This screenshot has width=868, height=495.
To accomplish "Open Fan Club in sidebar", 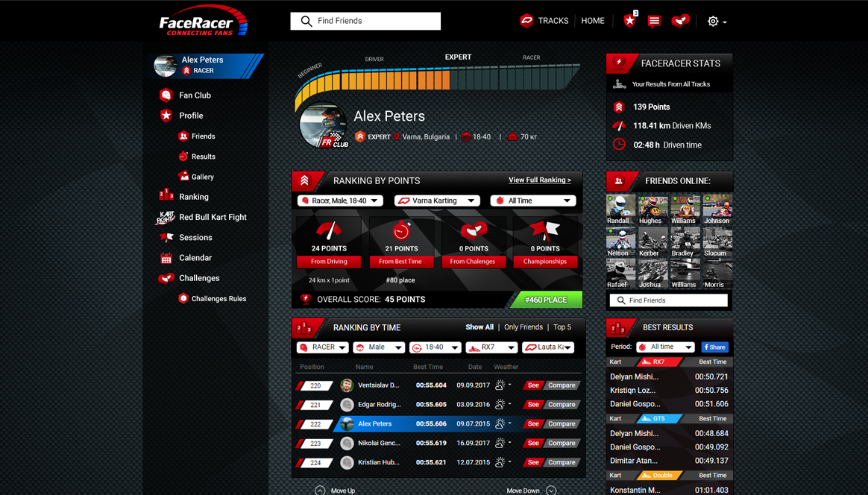I will tap(195, 95).
